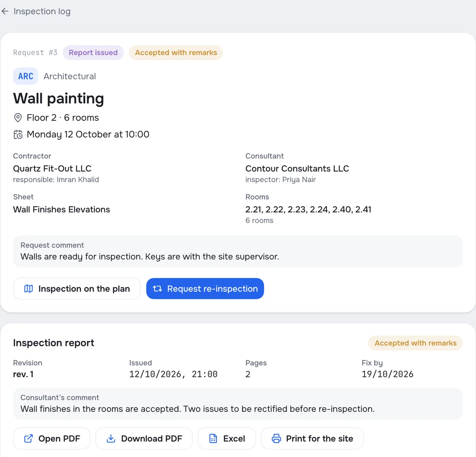Go back via the Inspection log arrow
The image size is (476, 457).
pyautogui.click(x=5, y=11)
